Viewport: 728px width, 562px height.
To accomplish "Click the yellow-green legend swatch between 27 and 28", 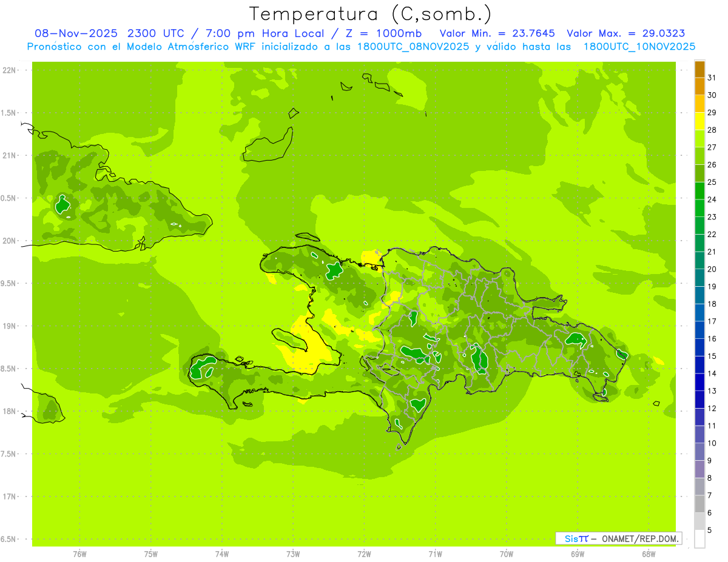I will point(699,139).
